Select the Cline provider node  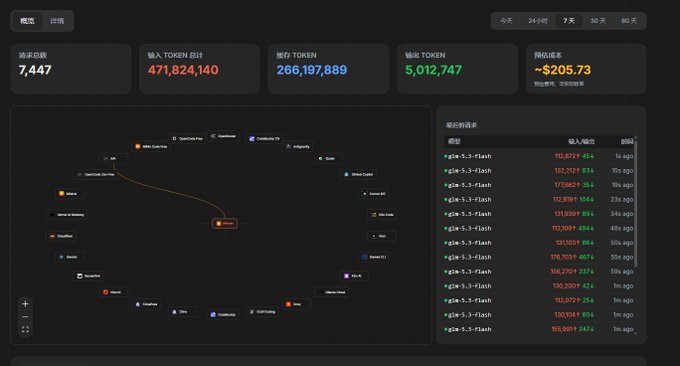(182, 312)
